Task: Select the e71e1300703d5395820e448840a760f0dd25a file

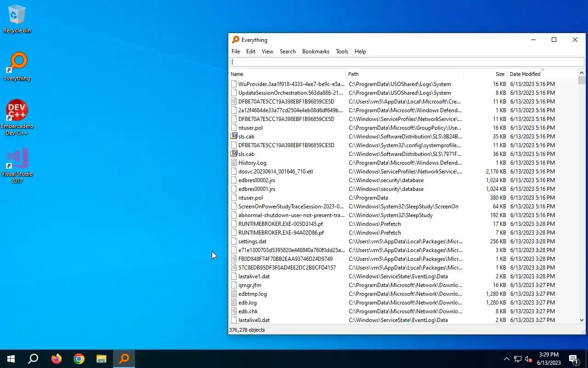Action: (403, 250)
